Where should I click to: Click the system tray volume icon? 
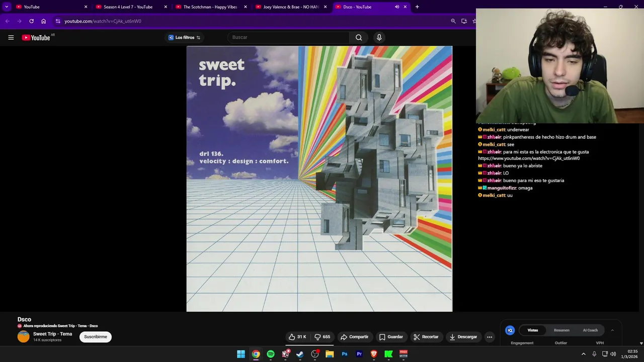coord(613,354)
